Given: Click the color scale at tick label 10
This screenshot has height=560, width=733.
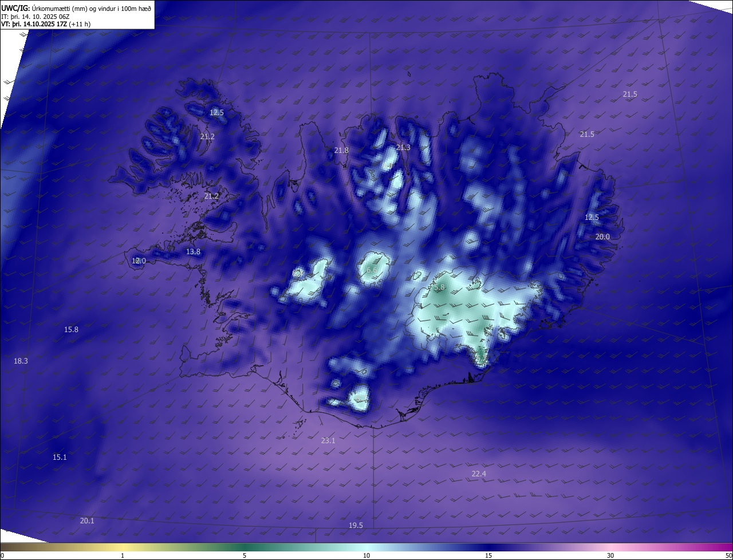Looking at the screenshot, I should coord(366,555).
